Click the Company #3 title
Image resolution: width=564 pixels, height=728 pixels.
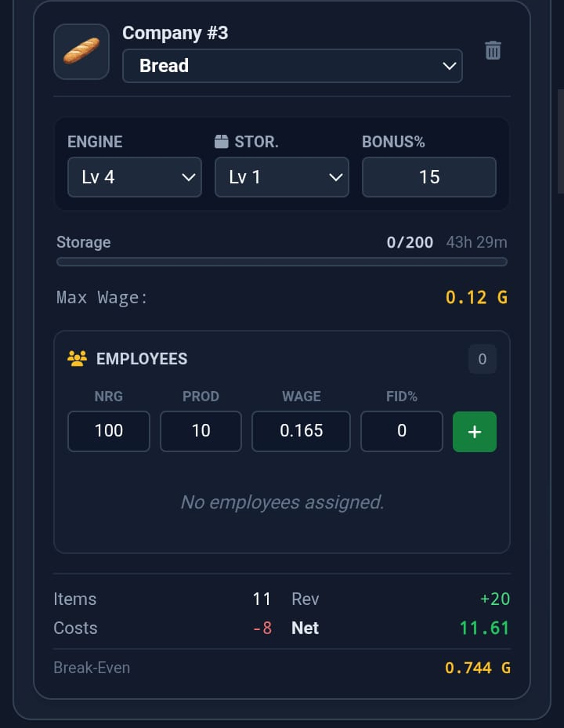point(175,33)
